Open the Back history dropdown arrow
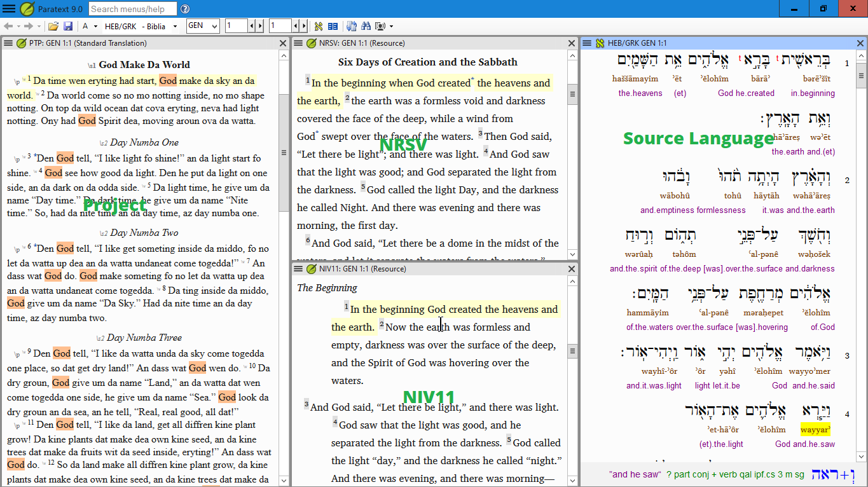868x487 pixels. pos(18,26)
